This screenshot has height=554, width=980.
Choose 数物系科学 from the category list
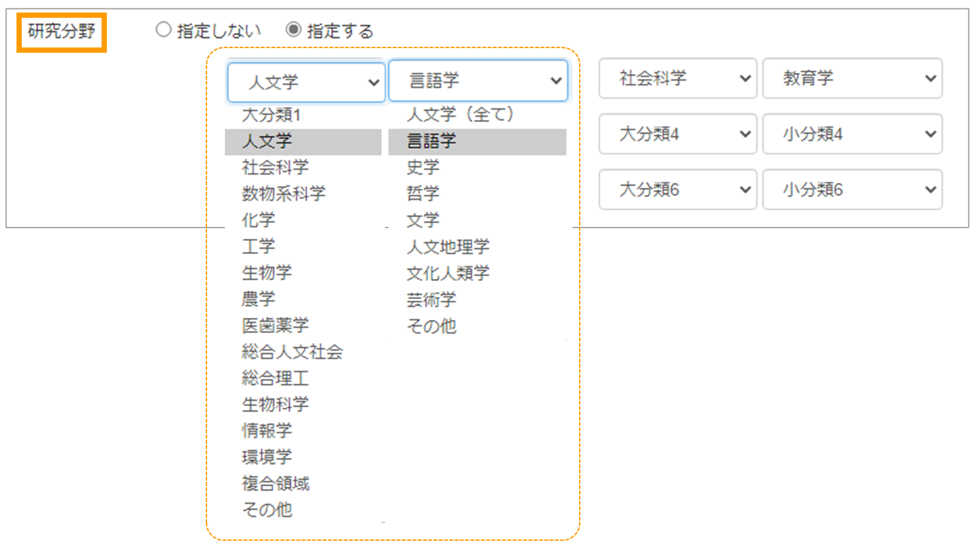(x=284, y=193)
